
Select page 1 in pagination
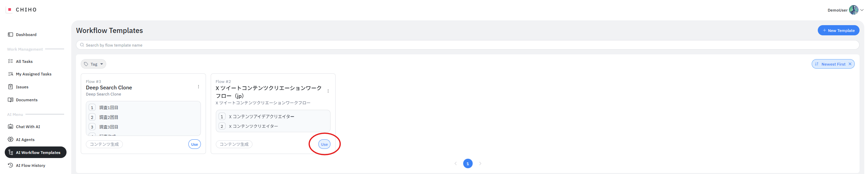click(x=468, y=164)
